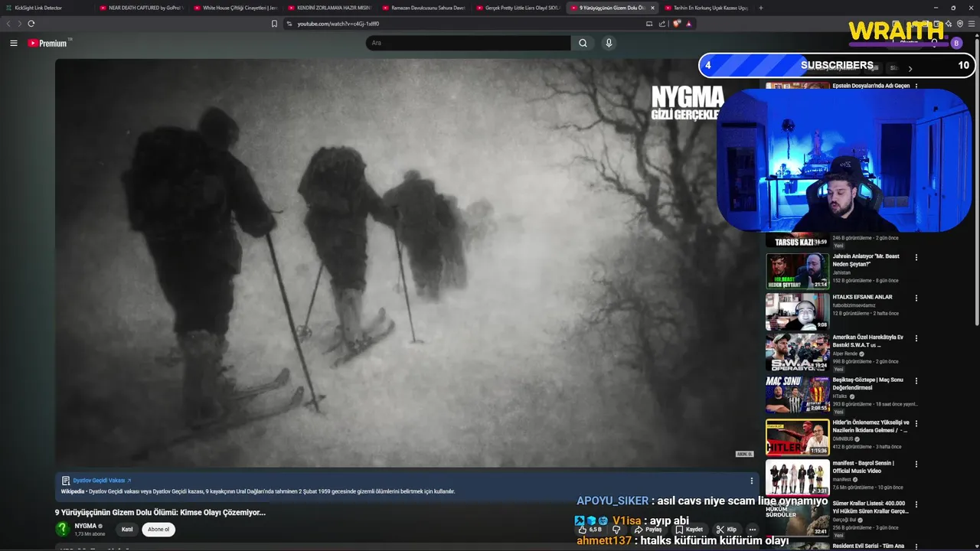
Task: Open the Brave Shields lion icon
Action: coord(676,24)
